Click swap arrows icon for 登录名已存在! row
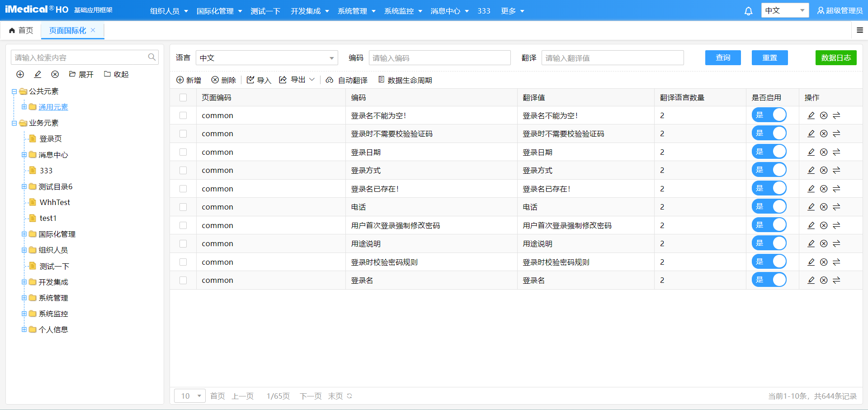This screenshot has width=868, height=410. (836, 189)
